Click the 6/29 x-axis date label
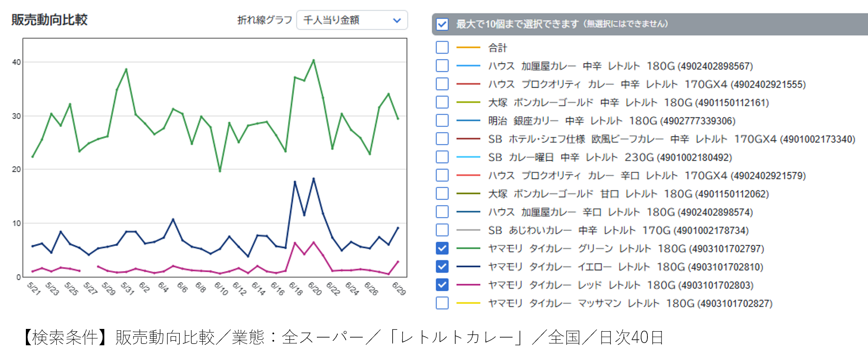The image size is (868, 358). 399,288
